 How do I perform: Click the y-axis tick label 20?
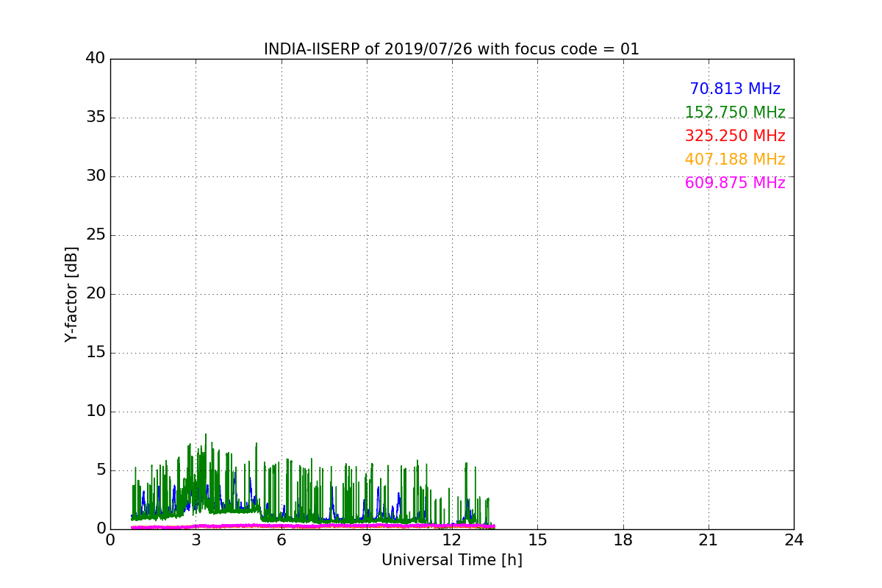pyautogui.click(x=96, y=294)
